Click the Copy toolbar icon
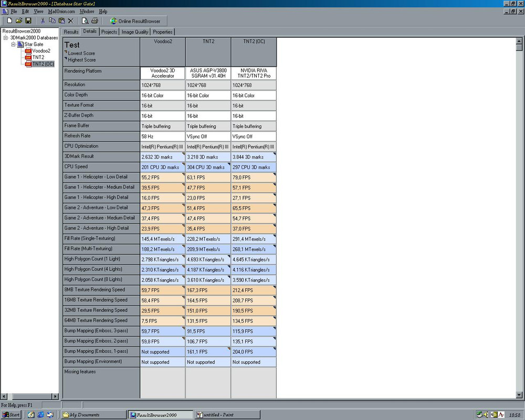 pos(52,21)
